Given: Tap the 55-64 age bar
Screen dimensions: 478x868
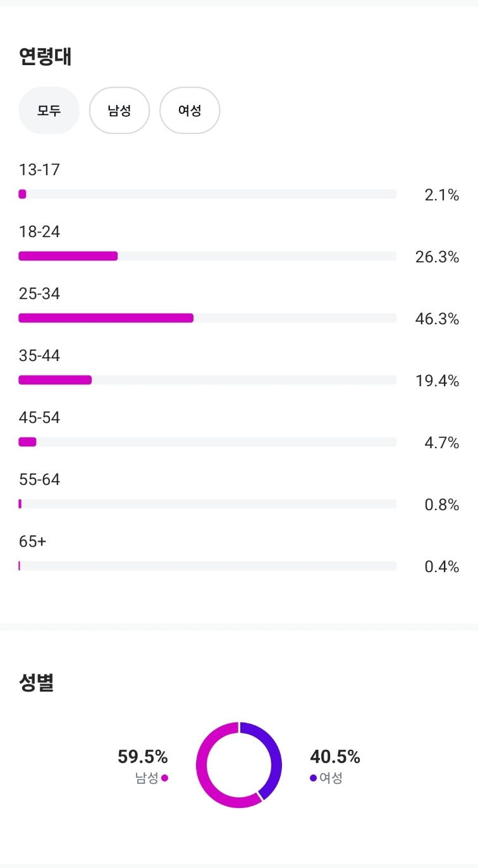Looking at the screenshot, I should (x=207, y=504).
